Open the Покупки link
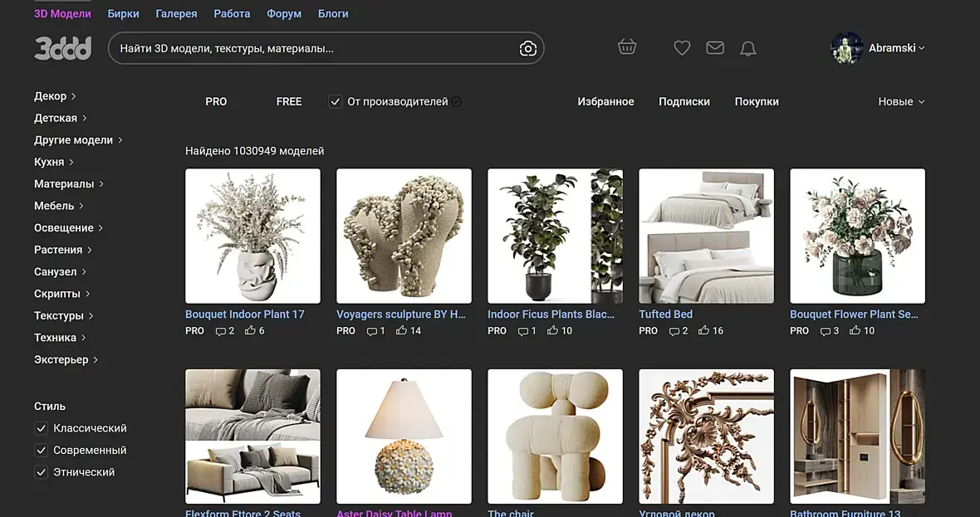 [757, 102]
